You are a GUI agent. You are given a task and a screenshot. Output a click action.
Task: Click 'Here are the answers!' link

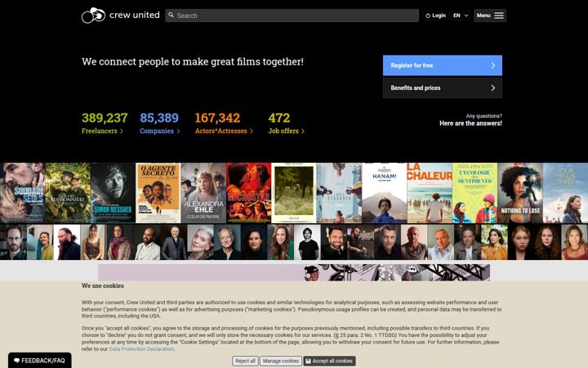pos(470,123)
